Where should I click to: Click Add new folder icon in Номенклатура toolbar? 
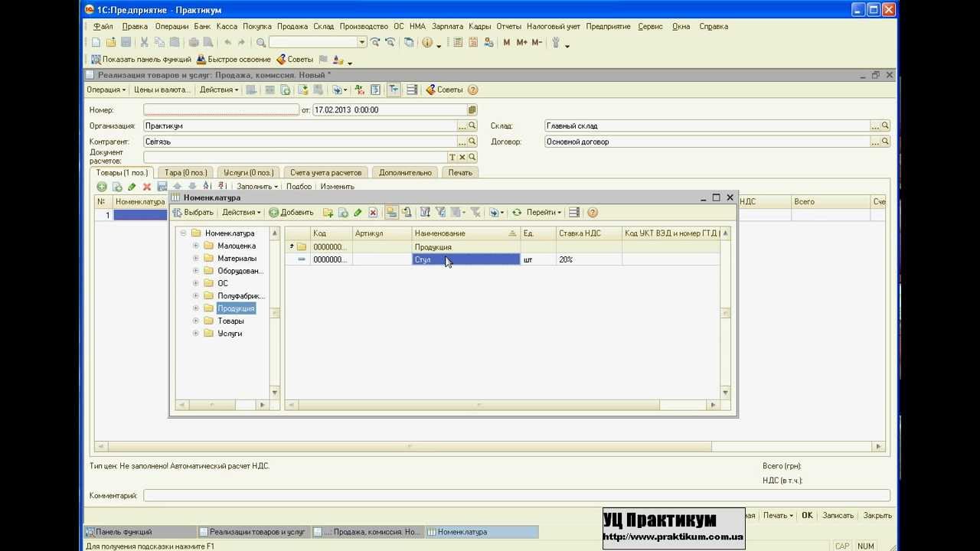click(328, 212)
